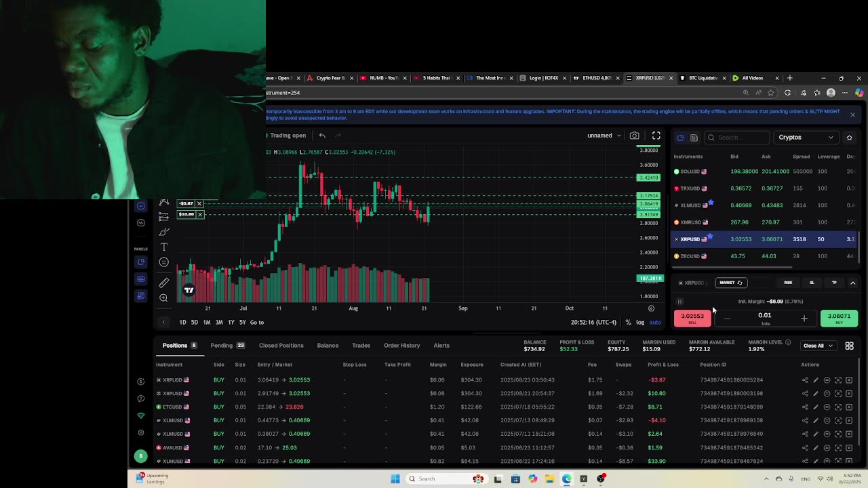Open the sidebar help question icon
Screen dimensions: 868x488
click(x=141, y=399)
